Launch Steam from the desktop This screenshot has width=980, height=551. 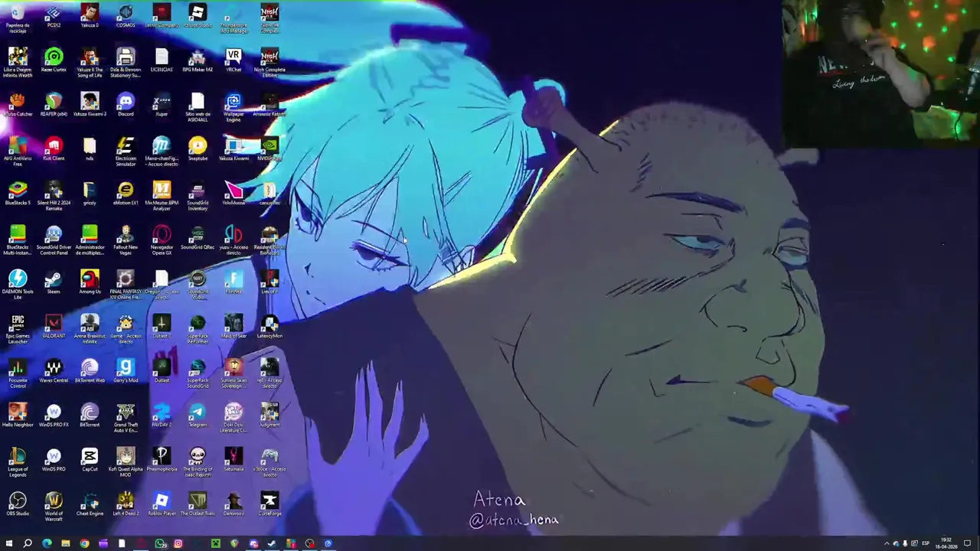pyautogui.click(x=54, y=283)
